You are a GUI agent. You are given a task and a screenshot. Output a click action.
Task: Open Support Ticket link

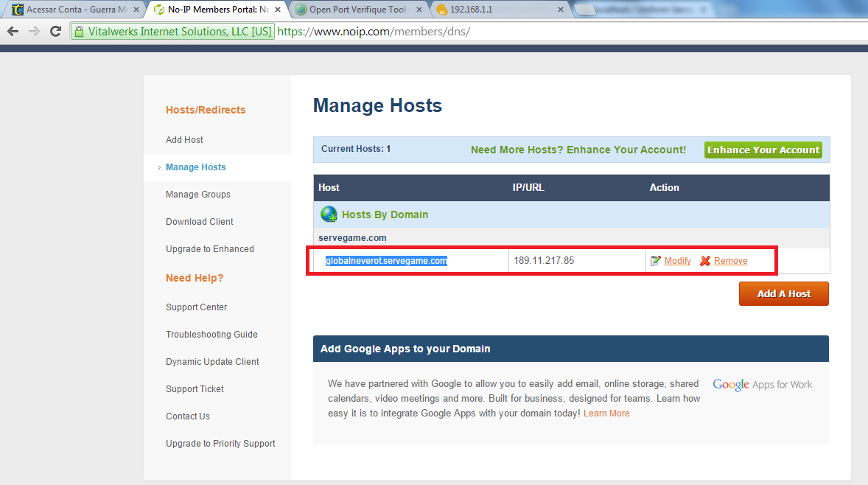pyautogui.click(x=195, y=389)
